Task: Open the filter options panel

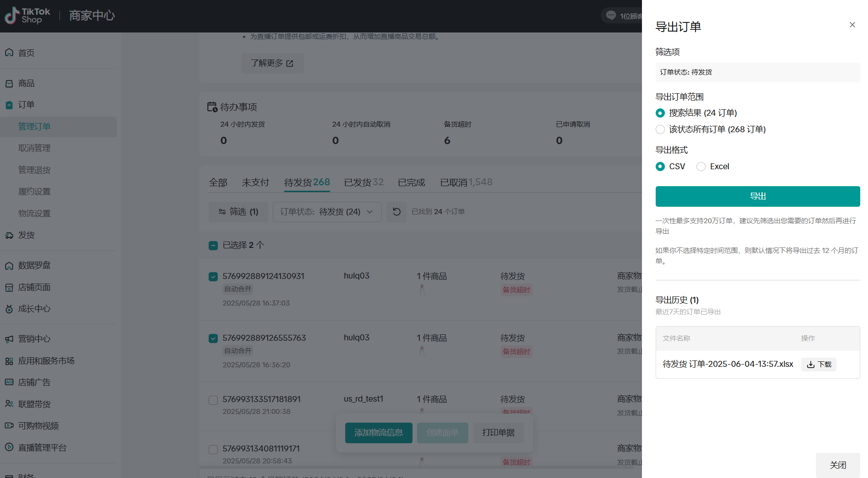Action: (x=238, y=212)
